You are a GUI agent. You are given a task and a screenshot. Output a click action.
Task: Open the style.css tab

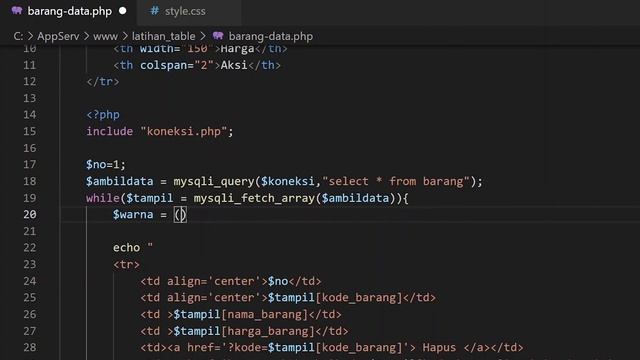click(x=185, y=11)
